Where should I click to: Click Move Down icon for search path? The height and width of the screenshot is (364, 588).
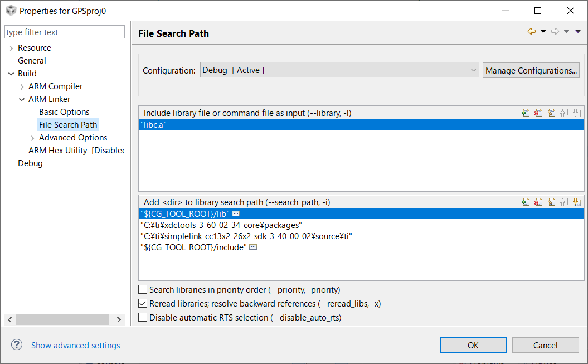coord(576,202)
